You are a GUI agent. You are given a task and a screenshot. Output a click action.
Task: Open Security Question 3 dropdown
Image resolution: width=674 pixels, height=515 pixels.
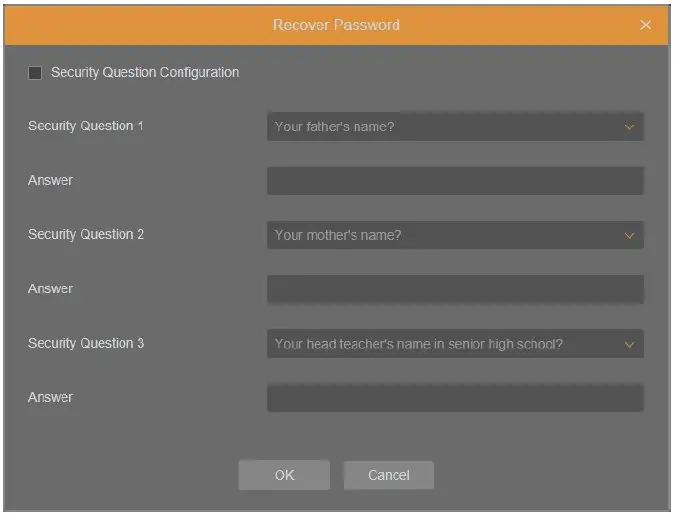click(x=455, y=343)
